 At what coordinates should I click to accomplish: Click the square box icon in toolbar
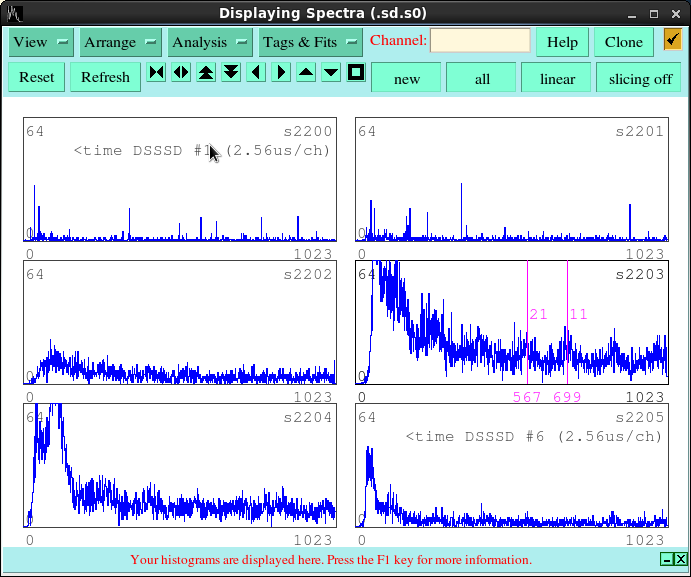tap(356, 72)
